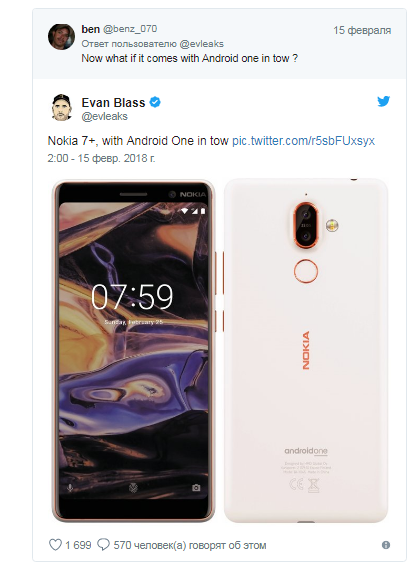Like the tweet via heart icon
Screen dimensions: 419x562
(x=55, y=545)
